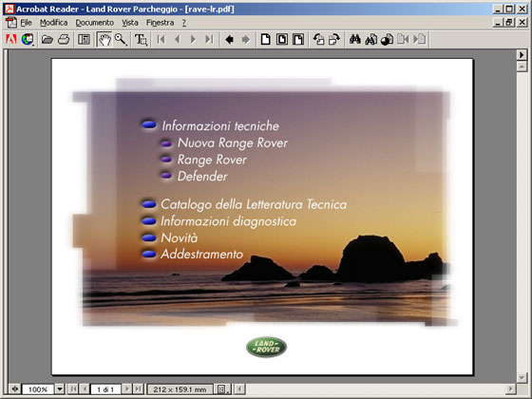Expand the document pane menu arrow at top right
Screen dimensions: 532x399
[522, 55]
